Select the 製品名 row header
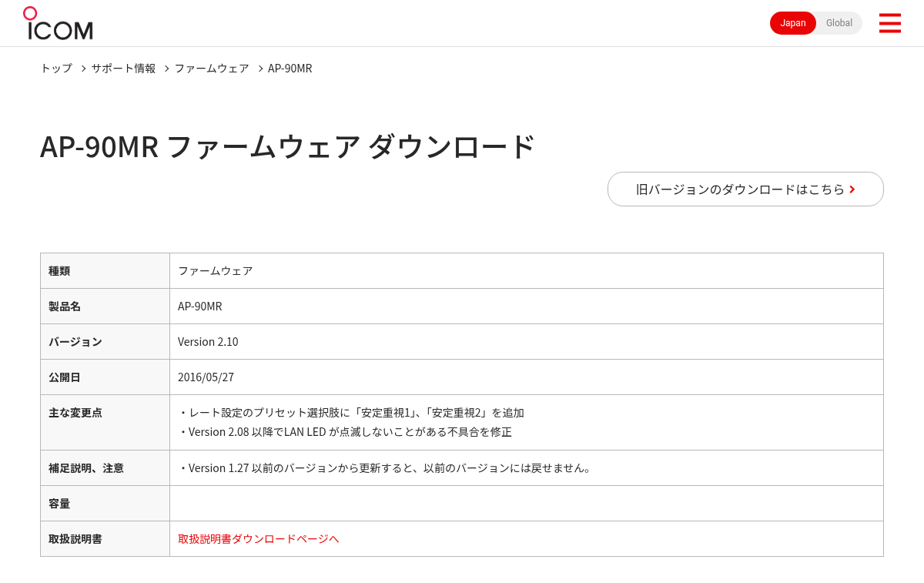This screenshot has width=924, height=583. [x=105, y=306]
